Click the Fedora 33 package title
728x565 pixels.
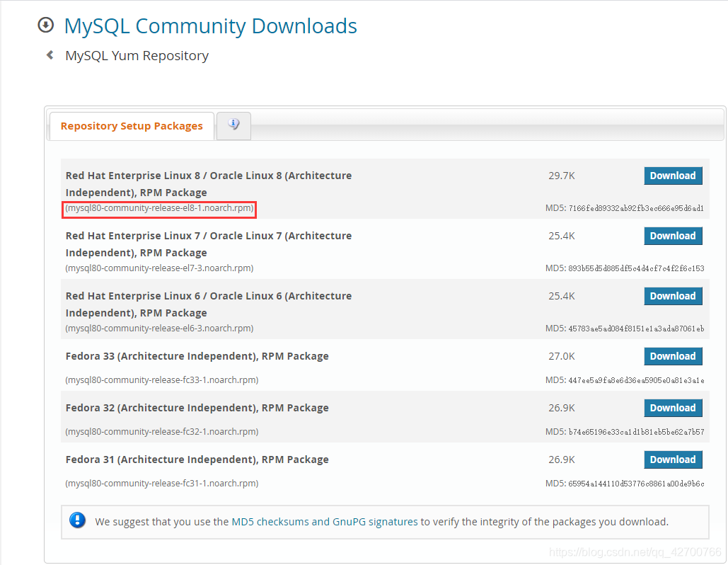(x=197, y=356)
